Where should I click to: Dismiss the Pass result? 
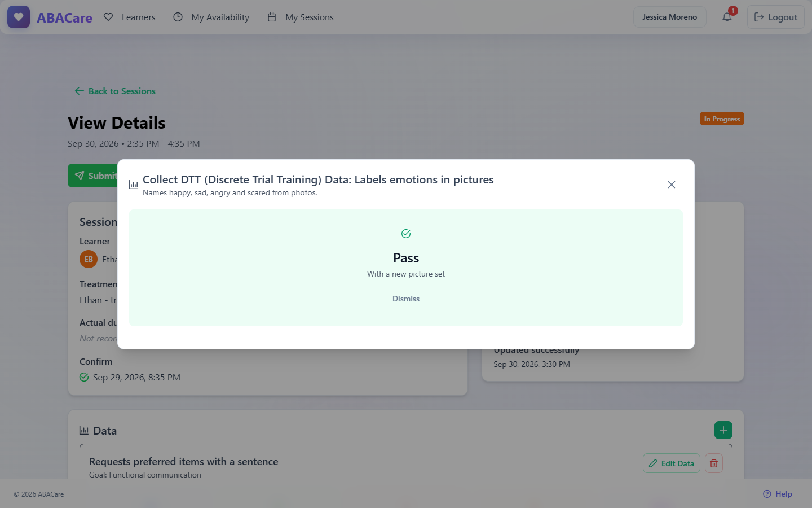click(406, 299)
